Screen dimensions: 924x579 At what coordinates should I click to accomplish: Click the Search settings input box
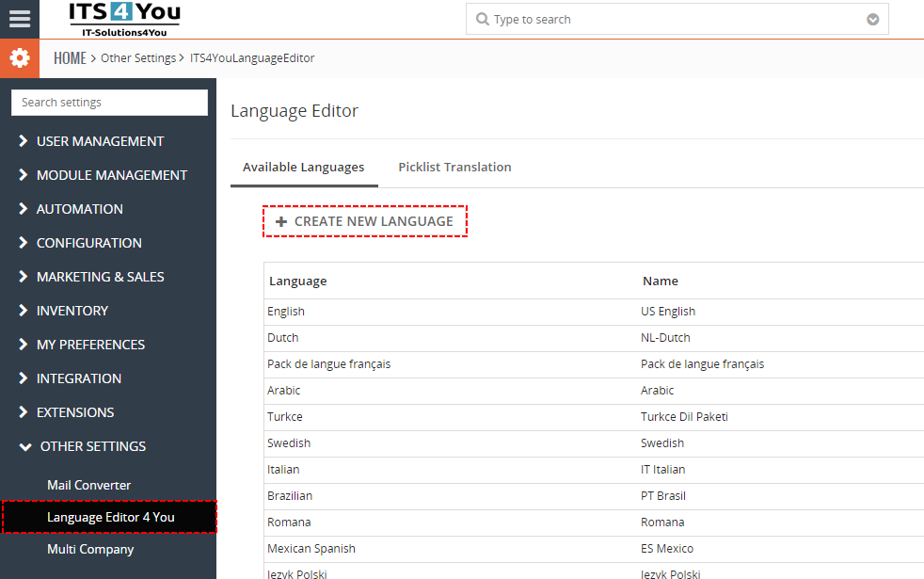coord(109,103)
